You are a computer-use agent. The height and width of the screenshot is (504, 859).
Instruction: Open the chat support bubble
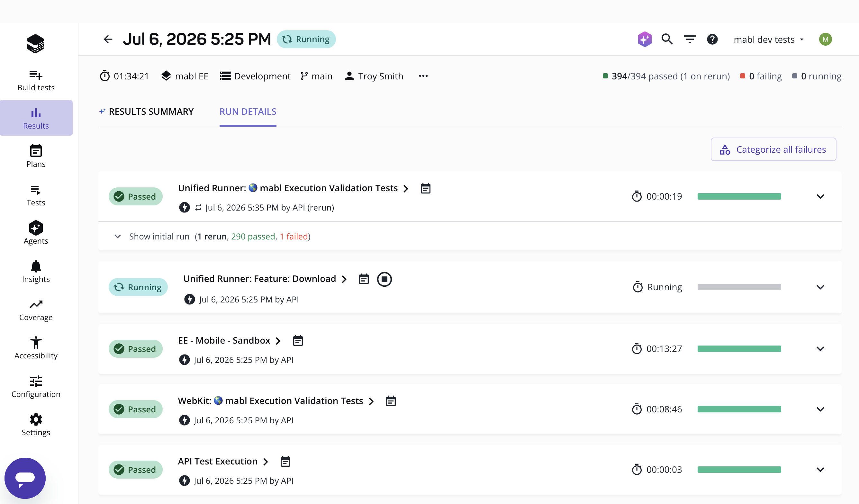[x=25, y=478]
